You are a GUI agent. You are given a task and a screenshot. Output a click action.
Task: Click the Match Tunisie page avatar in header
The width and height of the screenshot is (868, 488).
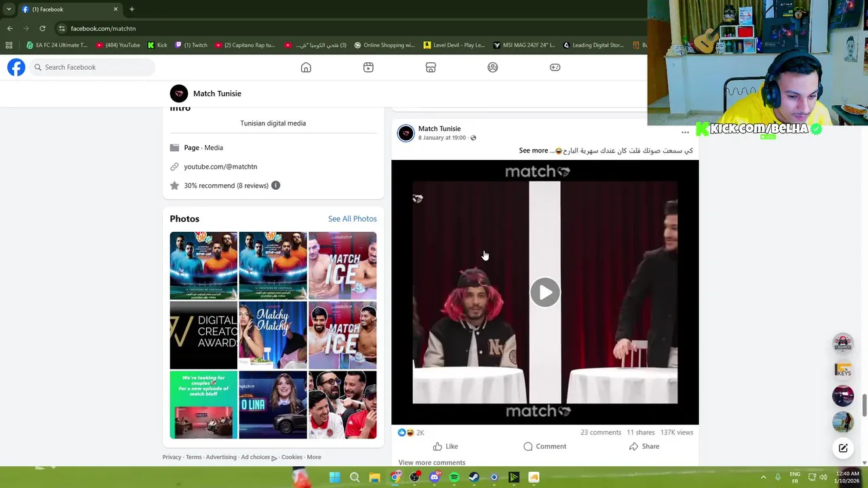[x=179, y=94]
